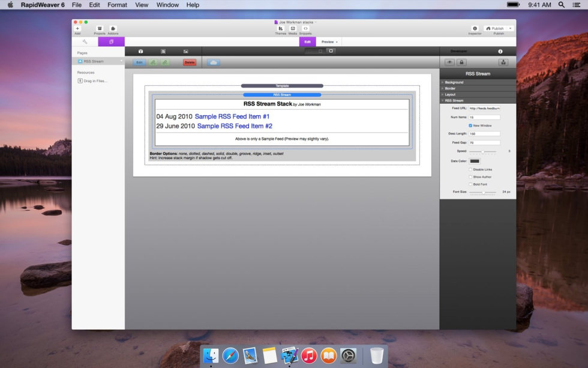The width and height of the screenshot is (588, 368).
Task: Open the Date Color swatch
Action: tap(475, 161)
